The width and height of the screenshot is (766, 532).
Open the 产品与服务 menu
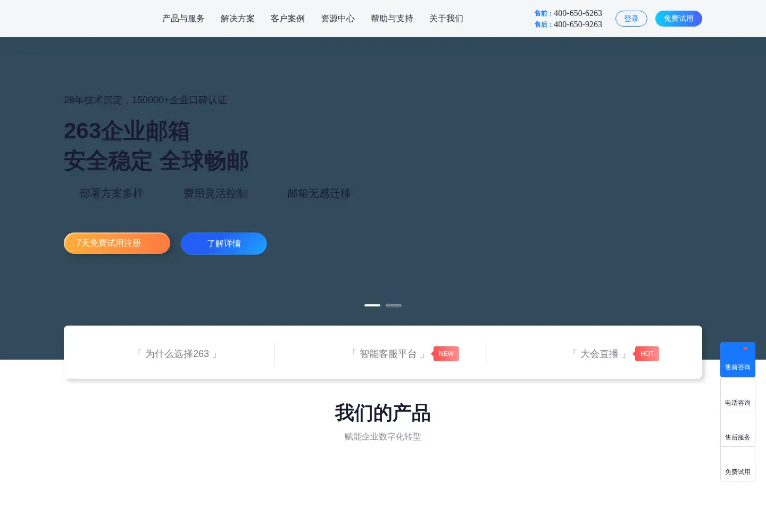click(184, 19)
